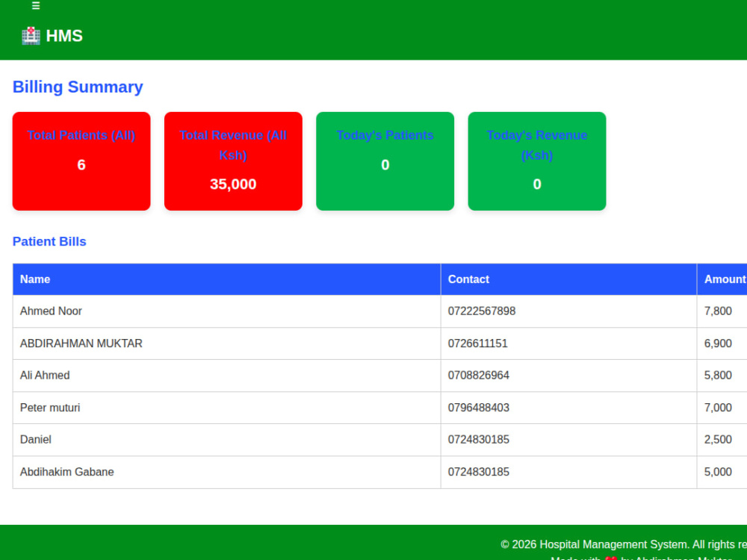Select the Daniel name cell
The image size is (747, 560).
tap(227, 440)
